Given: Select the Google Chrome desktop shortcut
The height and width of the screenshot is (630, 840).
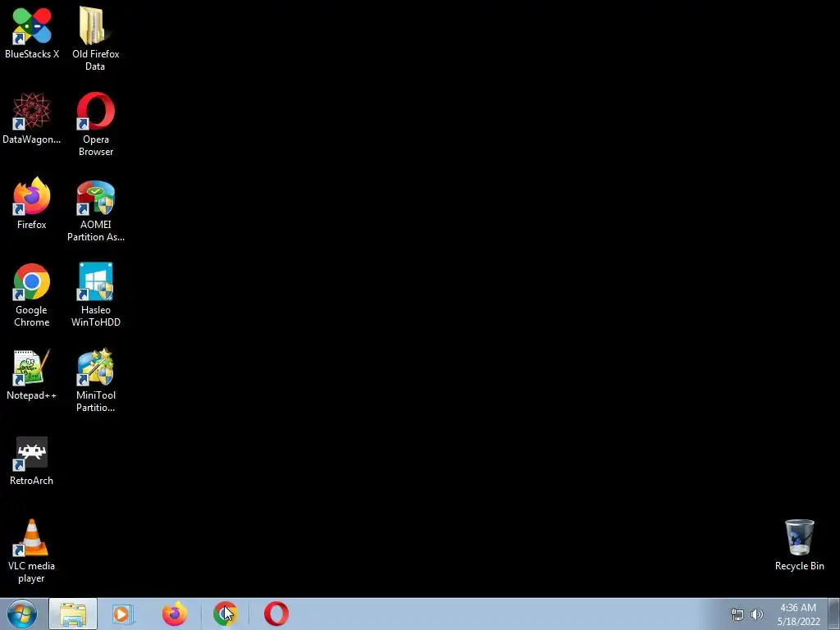Looking at the screenshot, I should click(32, 295).
